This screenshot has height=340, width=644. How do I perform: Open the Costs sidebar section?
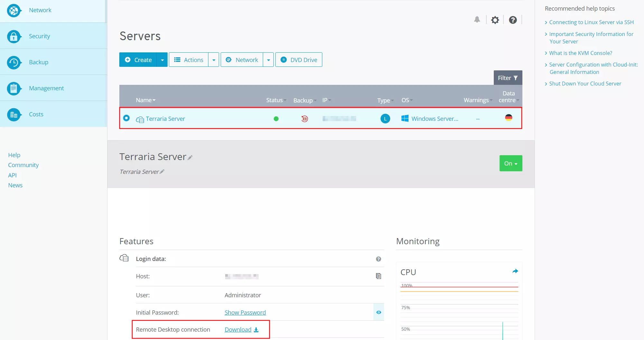click(x=53, y=114)
